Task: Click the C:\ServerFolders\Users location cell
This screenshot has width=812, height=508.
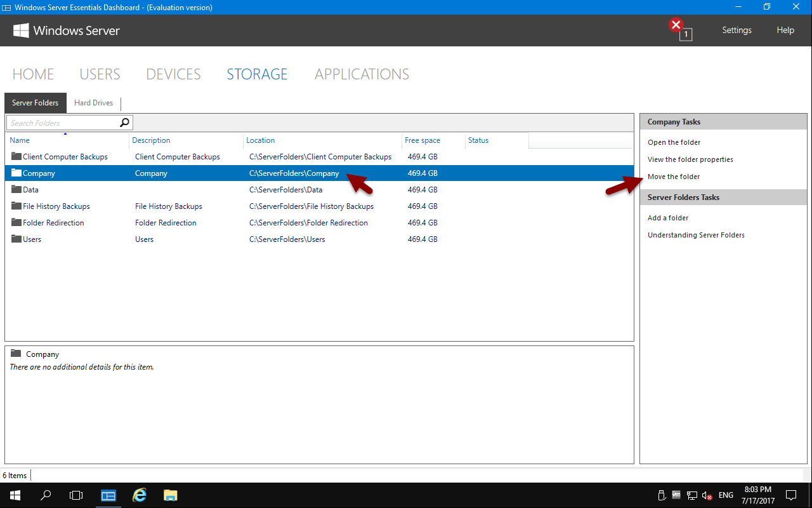Action: [287, 239]
